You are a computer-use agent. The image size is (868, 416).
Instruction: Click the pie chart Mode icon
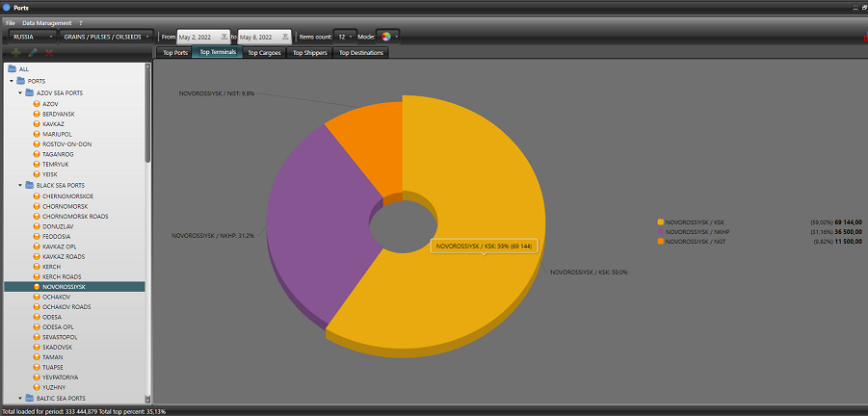click(x=386, y=37)
